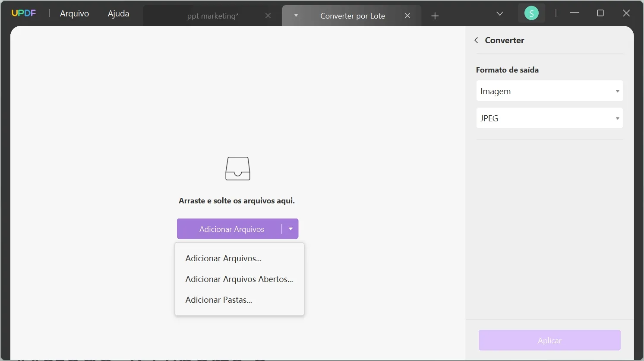Viewport: 644px width, 361px height.
Task: Open the Imagem output format dropdown
Action: (x=549, y=91)
